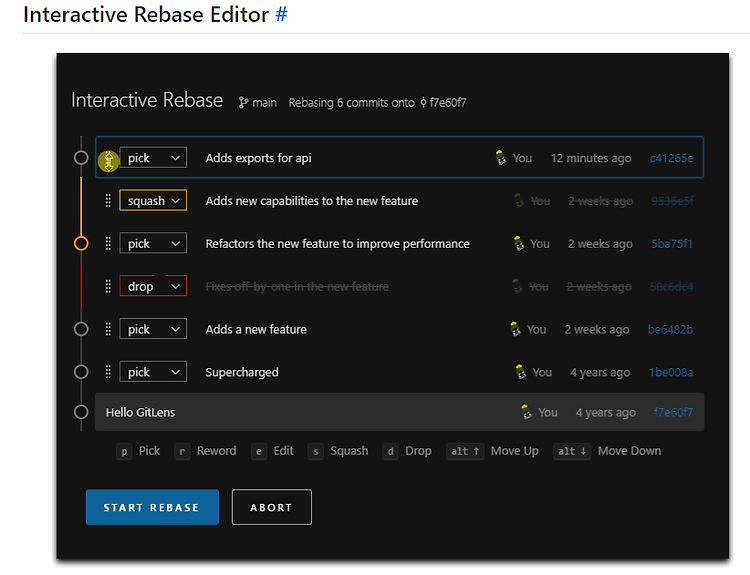Select the base commit row Hello GitLens
This screenshot has height=575, width=750.
[399, 412]
